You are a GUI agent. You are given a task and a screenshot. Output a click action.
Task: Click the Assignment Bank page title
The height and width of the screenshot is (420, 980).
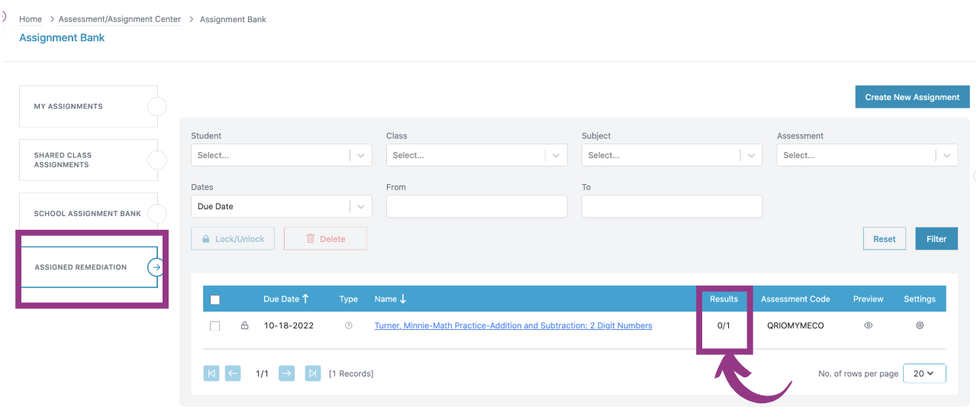click(x=62, y=37)
